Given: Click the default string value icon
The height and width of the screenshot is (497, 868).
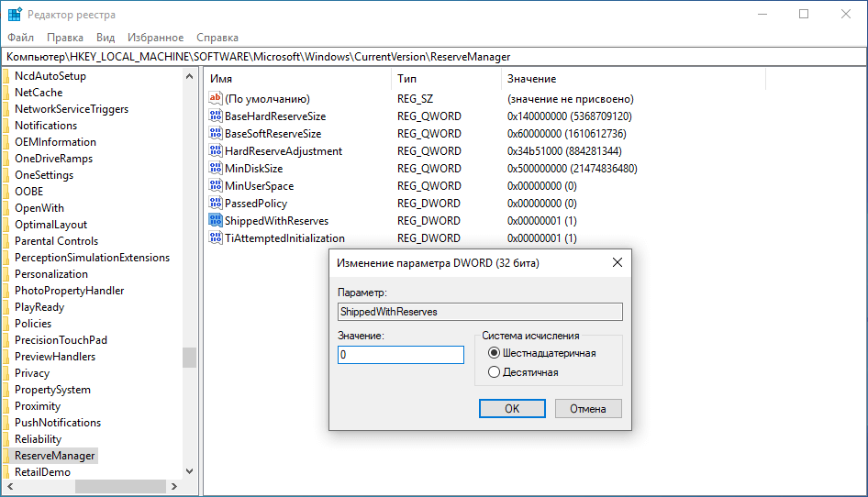Looking at the screenshot, I should tap(216, 99).
